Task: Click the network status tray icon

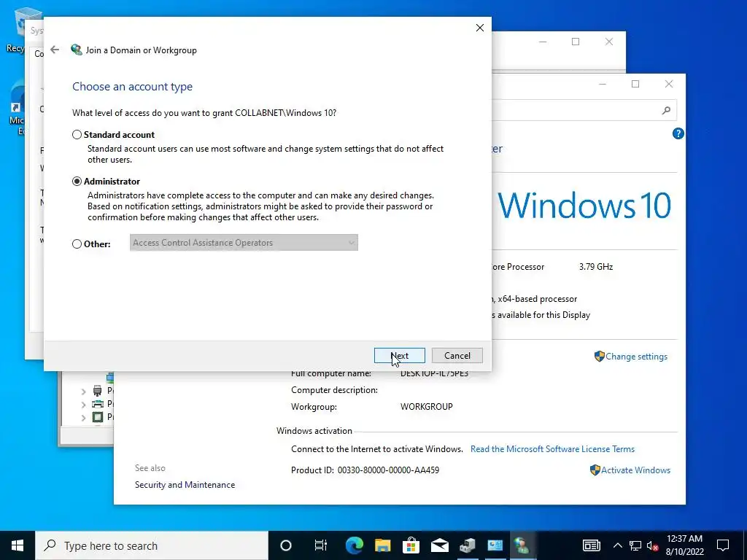Action: (x=635, y=545)
